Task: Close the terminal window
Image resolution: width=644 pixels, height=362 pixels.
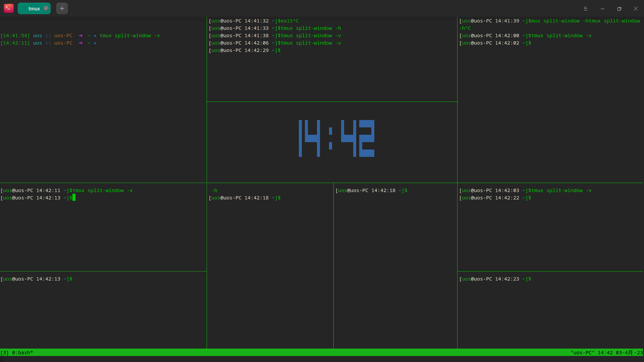Action: click(636, 9)
